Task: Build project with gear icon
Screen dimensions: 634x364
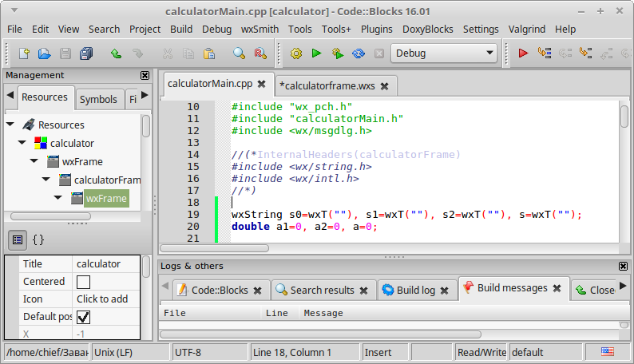Action: (296, 53)
